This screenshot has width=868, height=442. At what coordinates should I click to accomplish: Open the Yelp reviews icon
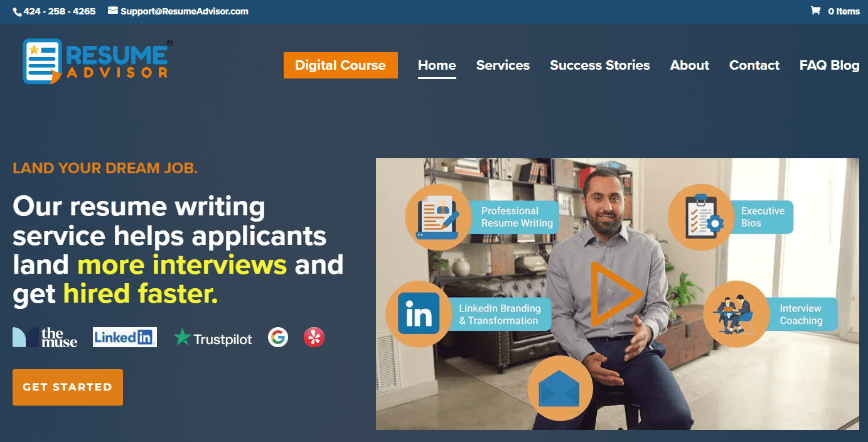(x=314, y=338)
